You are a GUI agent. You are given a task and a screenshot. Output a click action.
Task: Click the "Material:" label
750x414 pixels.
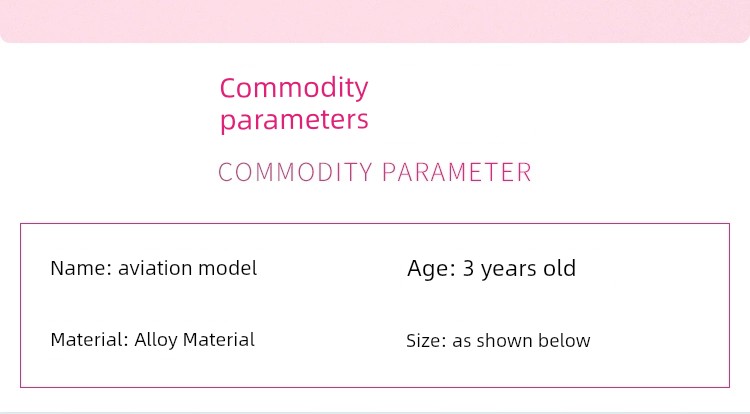(x=89, y=340)
